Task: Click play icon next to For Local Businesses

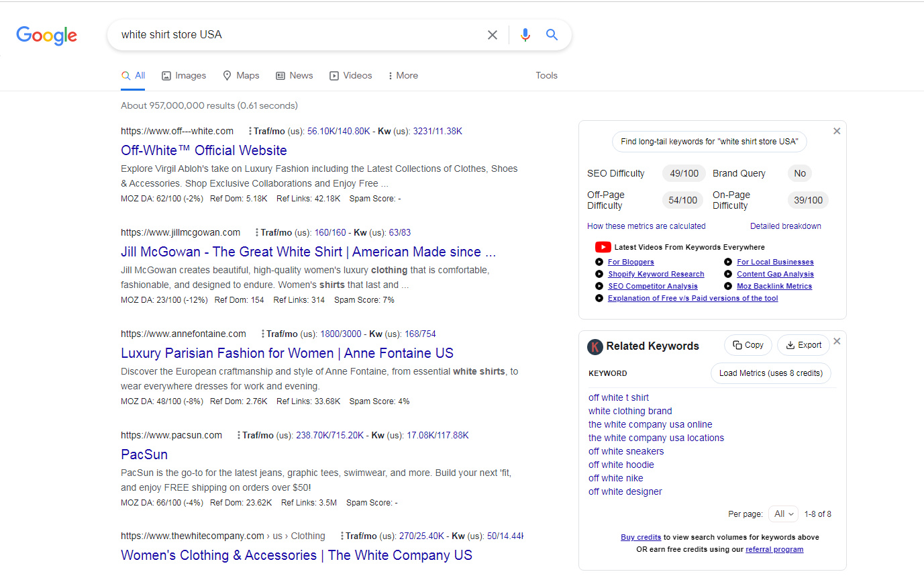Action: point(728,262)
